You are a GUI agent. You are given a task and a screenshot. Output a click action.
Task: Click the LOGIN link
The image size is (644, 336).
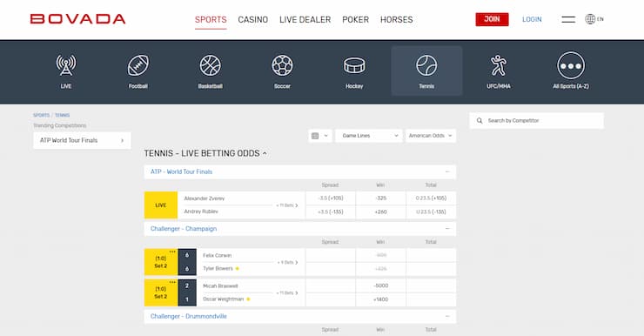coord(532,19)
